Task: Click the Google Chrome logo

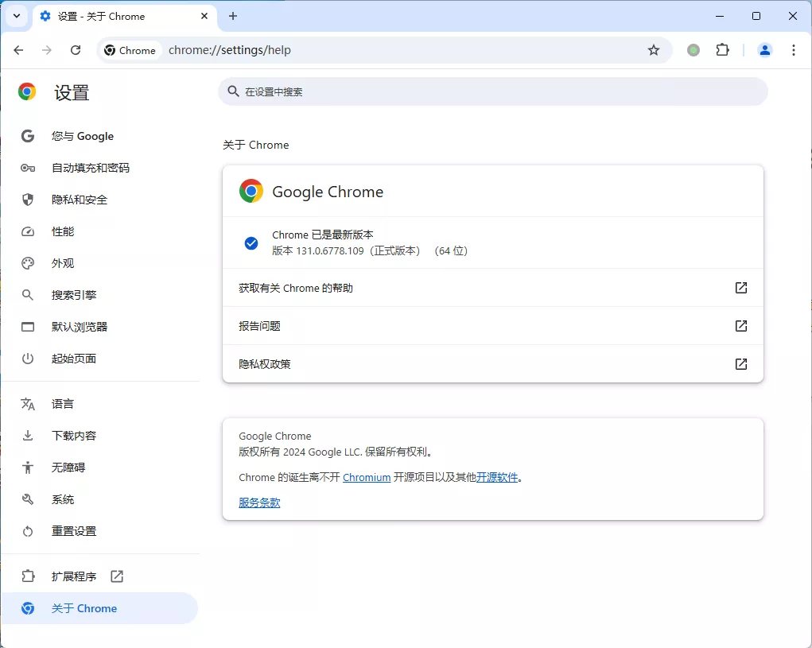Action: pyautogui.click(x=251, y=191)
